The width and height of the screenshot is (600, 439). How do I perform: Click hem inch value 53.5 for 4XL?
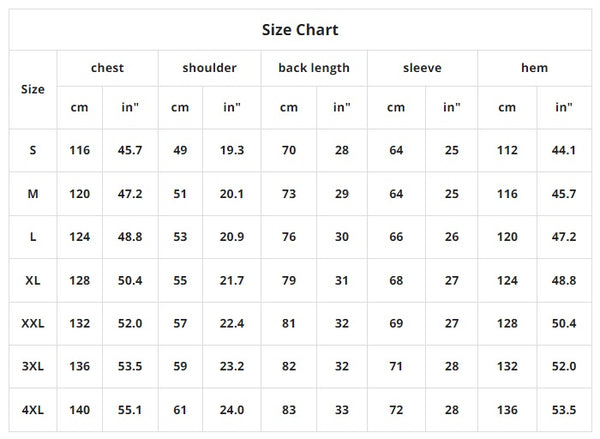(565, 410)
